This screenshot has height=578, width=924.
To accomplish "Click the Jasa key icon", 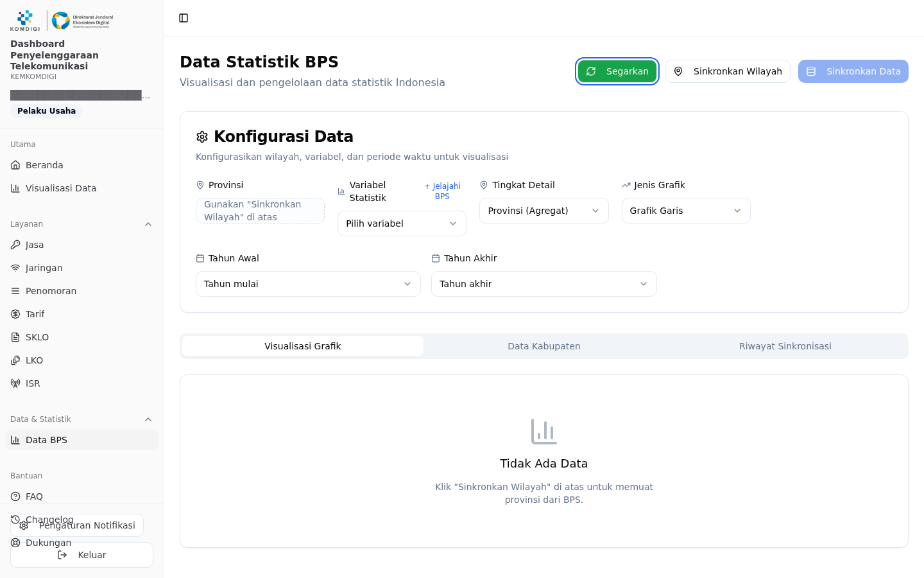I will pyautogui.click(x=15, y=245).
